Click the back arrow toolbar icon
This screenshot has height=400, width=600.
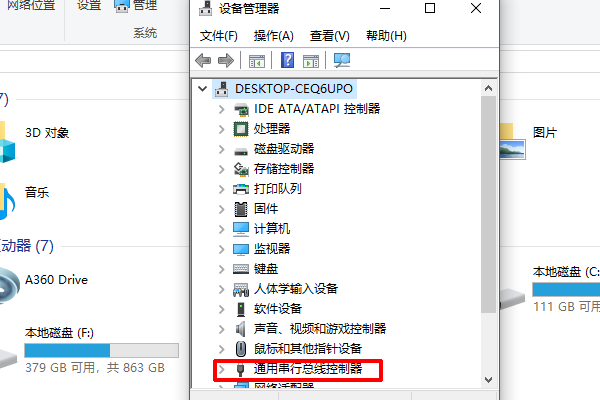203,60
